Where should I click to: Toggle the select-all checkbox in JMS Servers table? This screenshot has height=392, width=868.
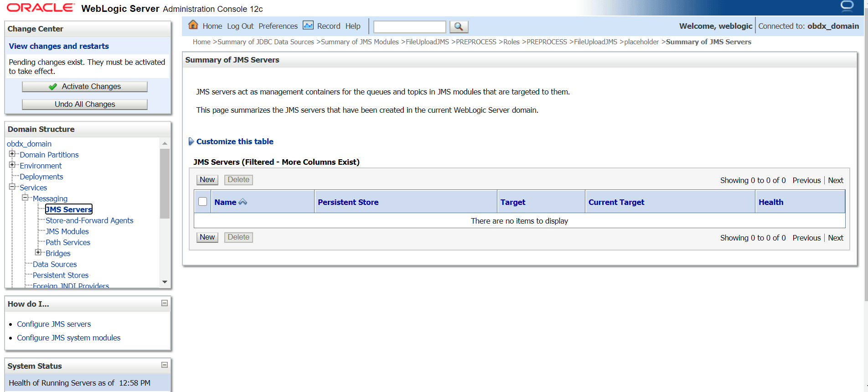tap(203, 202)
